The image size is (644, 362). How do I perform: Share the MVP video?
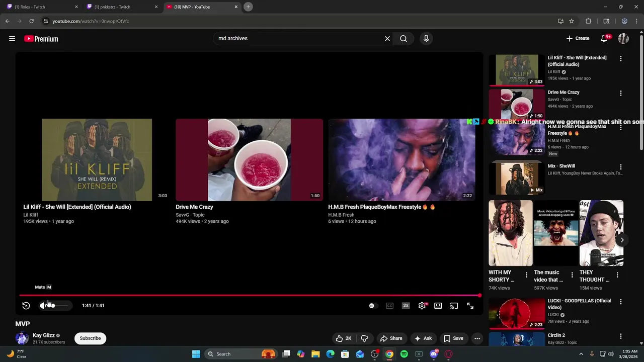coord(391,338)
